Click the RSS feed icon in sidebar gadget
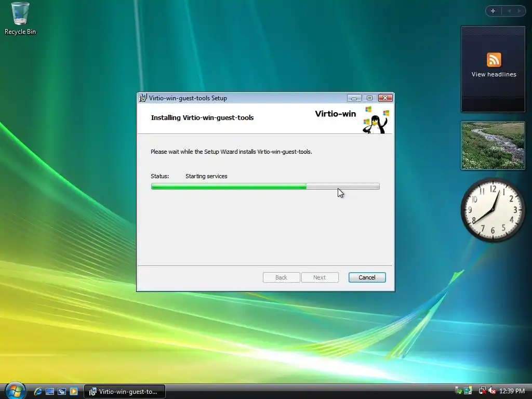 (x=494, y=60)
